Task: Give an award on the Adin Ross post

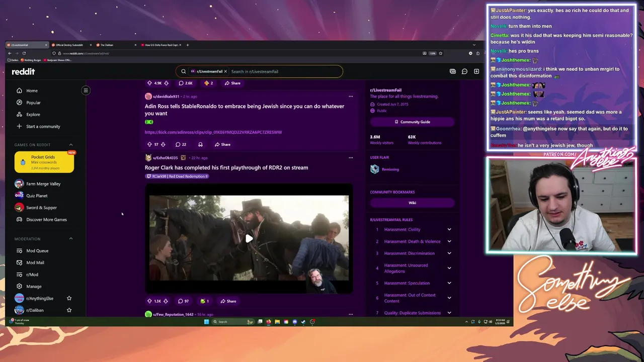Action: click(200, 144)
